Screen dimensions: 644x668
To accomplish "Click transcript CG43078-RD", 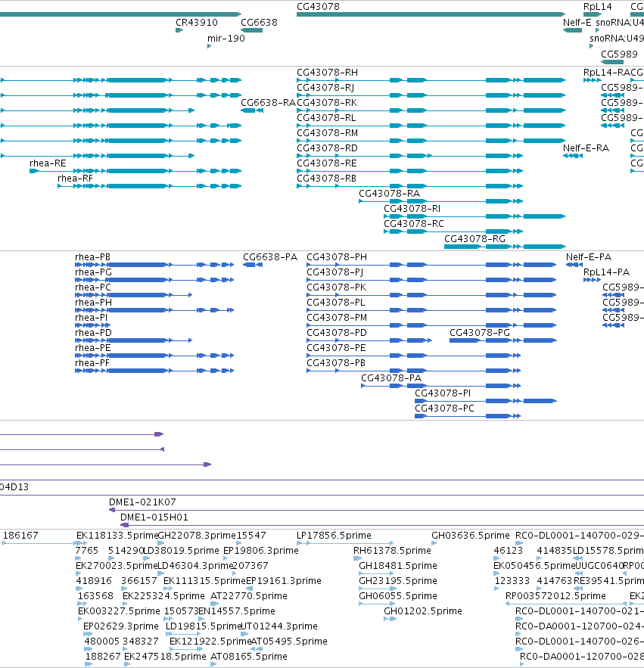I will point(409,156).
